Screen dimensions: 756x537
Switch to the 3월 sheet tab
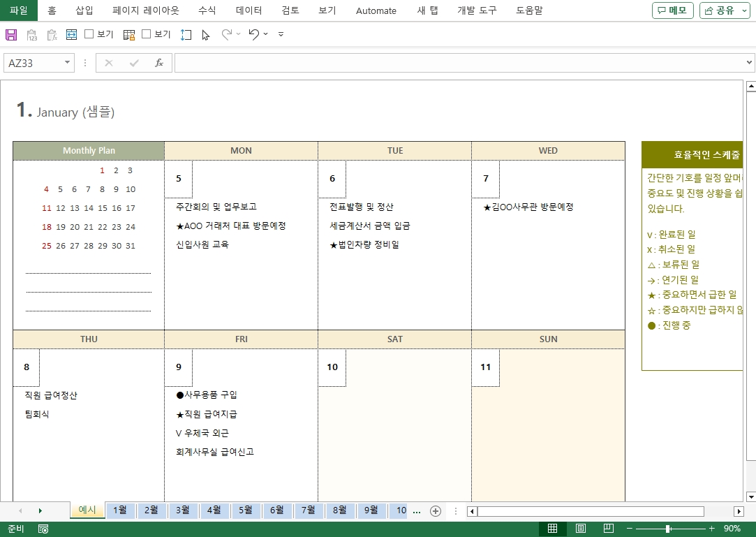182,510
